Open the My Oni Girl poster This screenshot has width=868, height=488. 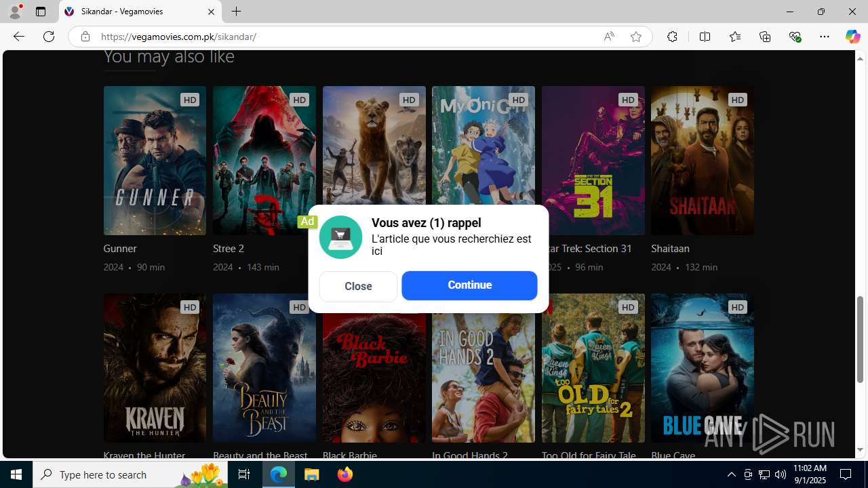click(x=484, y=146)
